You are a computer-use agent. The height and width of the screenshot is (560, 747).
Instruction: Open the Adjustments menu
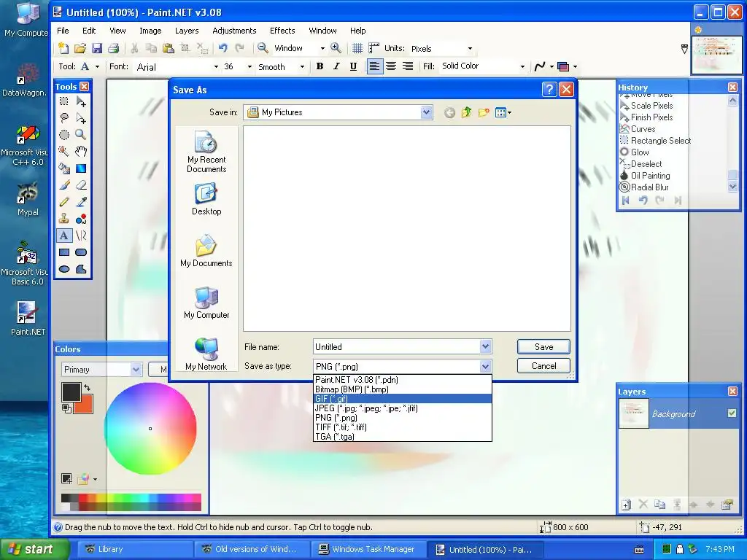tap(234, 31)
